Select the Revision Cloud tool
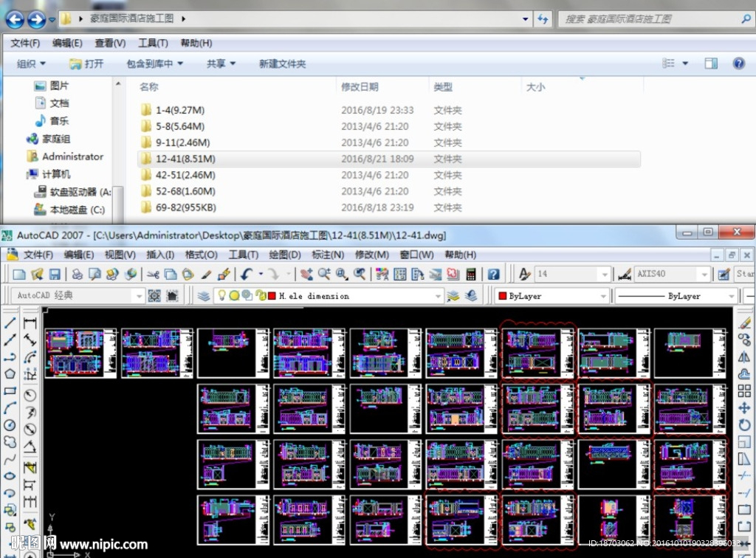756x558 pixels. click(x=10, y=442)
